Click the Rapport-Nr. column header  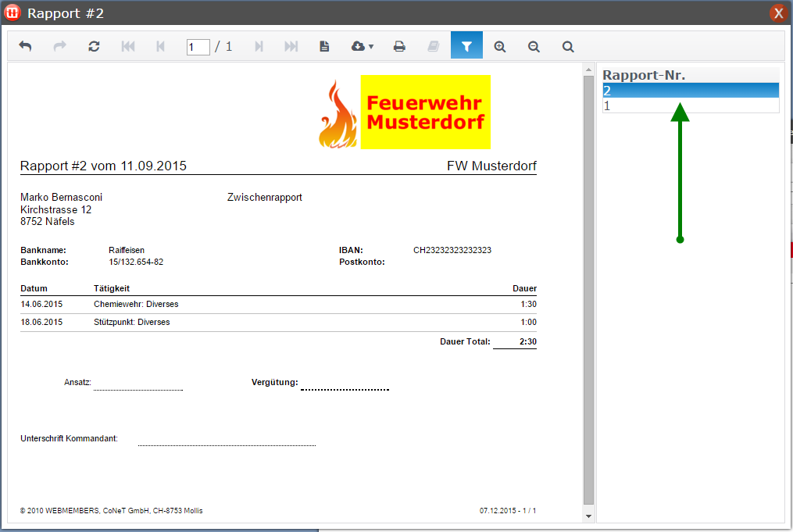point(691,73)
